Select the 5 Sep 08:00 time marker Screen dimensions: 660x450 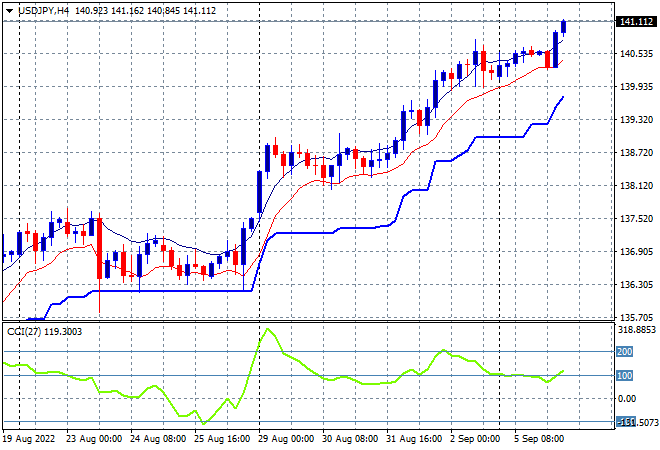539,439
